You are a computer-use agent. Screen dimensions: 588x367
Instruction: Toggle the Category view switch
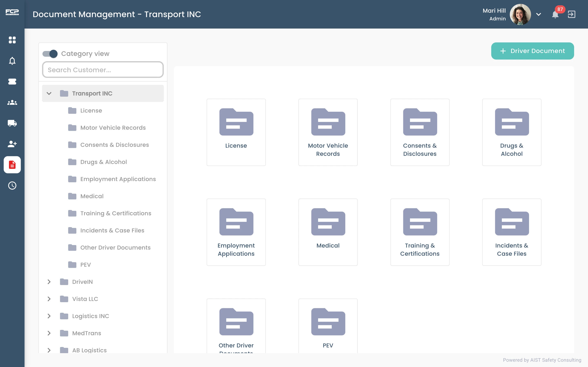(x=50, y=54)
